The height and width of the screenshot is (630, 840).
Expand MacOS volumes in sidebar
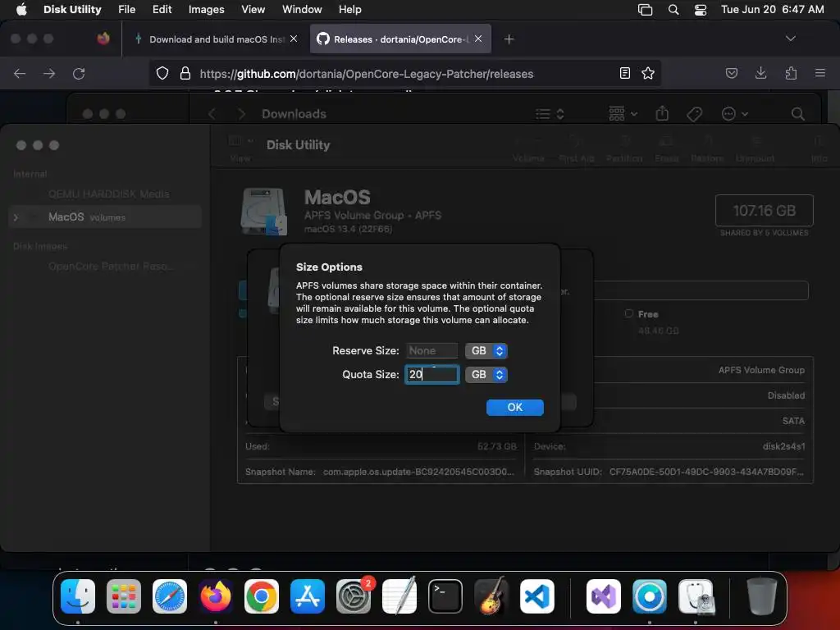pos(16,217)
